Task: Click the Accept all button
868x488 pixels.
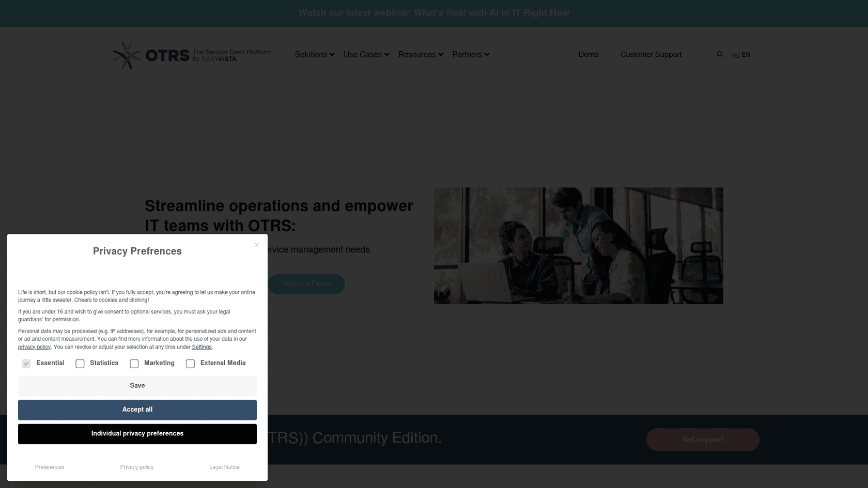Action: 137,410
